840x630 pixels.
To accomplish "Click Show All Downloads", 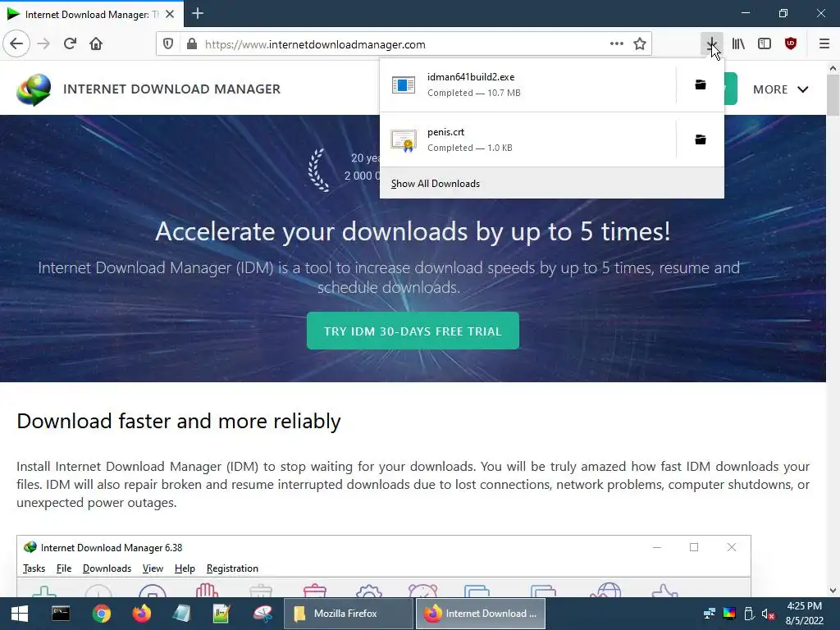I will 436,184.
